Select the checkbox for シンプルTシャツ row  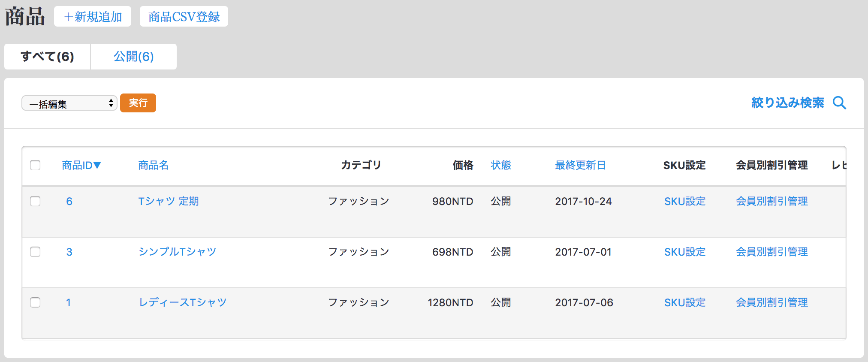point(35,252)
